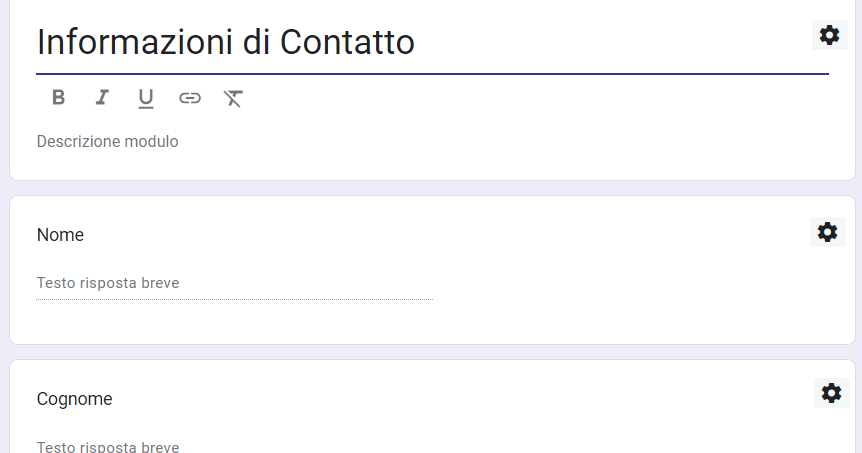The image size is (862, 453).
Task: Insert a link from the formatting toolbar
Action: pyautogui.click(x=190, y=97)
